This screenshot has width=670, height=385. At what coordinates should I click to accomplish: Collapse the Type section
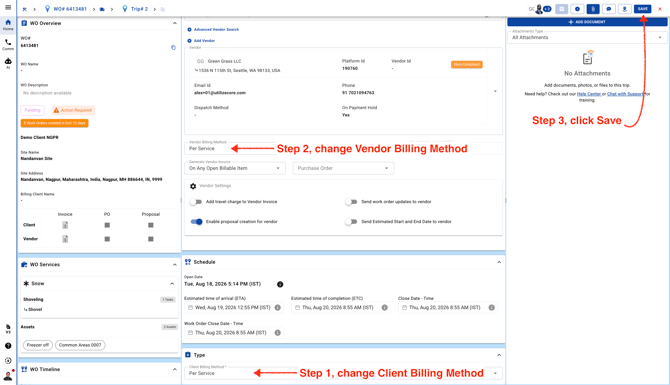click(x=499, y=355)
